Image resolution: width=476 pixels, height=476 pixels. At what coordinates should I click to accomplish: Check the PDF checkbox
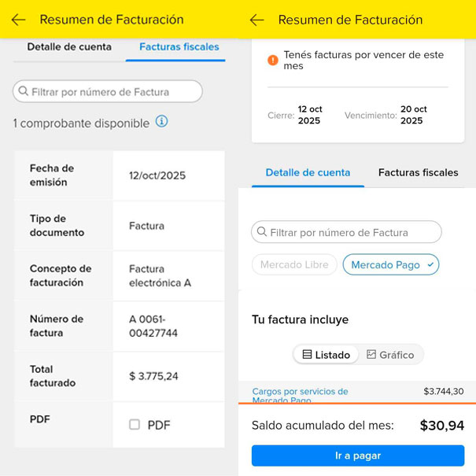click(135, 424)
